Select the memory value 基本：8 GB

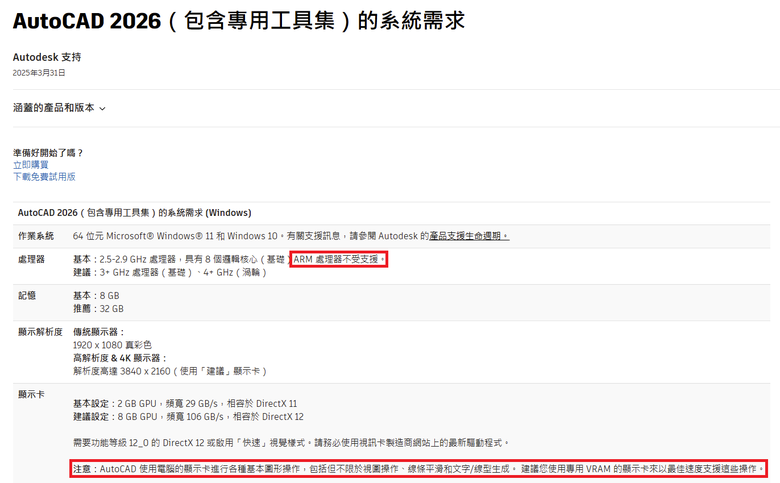pos(96,295)
